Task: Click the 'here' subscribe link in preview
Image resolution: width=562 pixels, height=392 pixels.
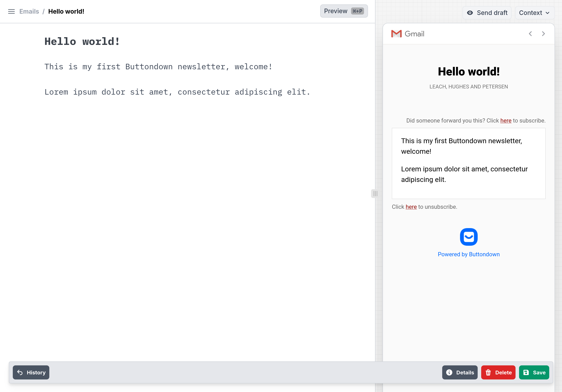Action: [x=506, y=121]
